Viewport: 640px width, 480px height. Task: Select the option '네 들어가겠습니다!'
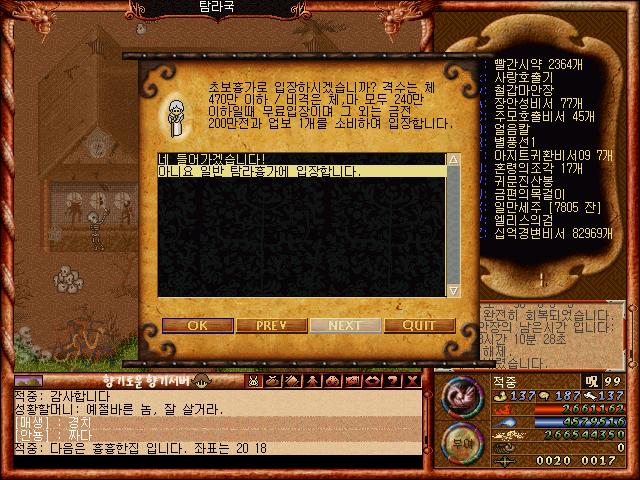point(302,159)
